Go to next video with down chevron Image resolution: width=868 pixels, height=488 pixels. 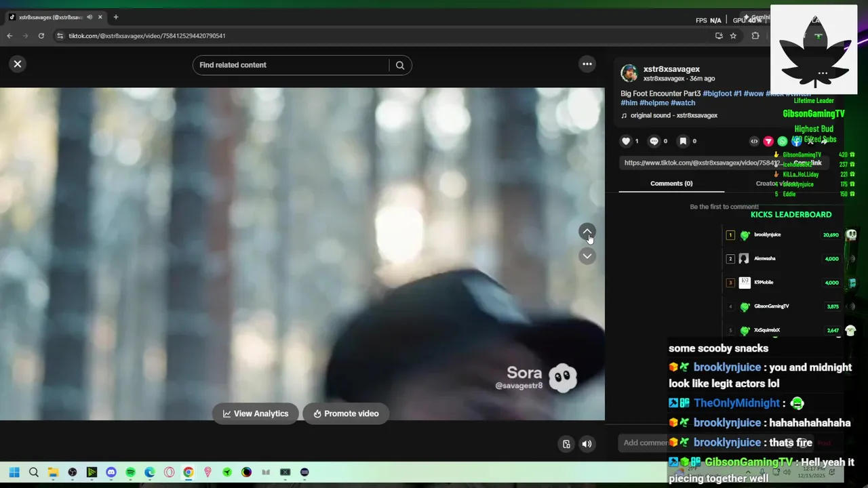(587, 256)
